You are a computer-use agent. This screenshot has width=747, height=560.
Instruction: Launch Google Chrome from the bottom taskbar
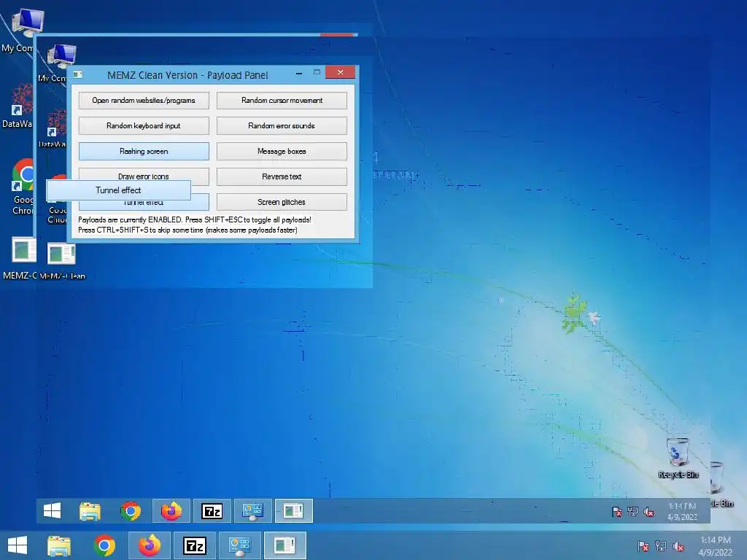(x=104, y=545)
